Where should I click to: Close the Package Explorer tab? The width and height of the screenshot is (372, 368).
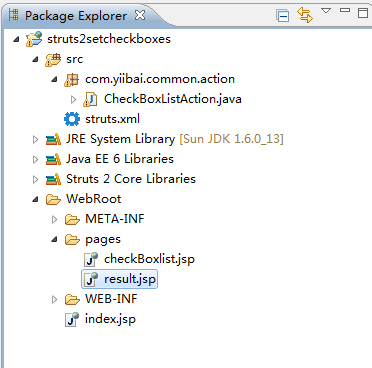[140, 15]
